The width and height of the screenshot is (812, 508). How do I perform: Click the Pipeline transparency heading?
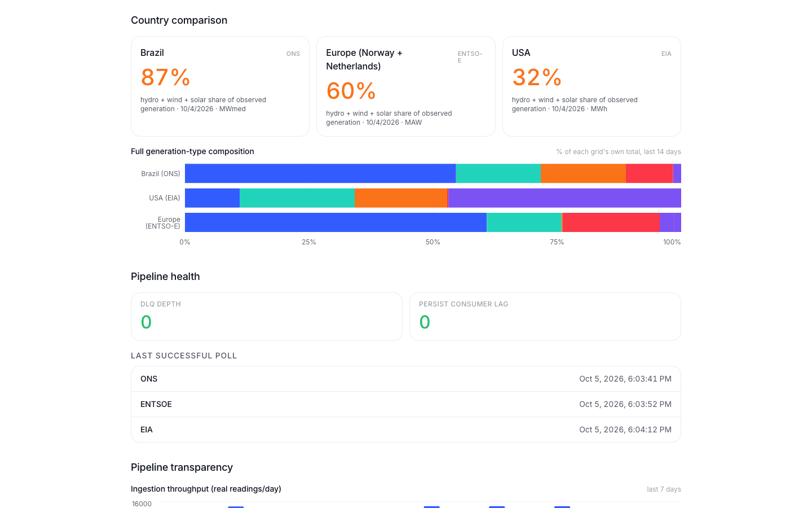(x=182, y=467)
